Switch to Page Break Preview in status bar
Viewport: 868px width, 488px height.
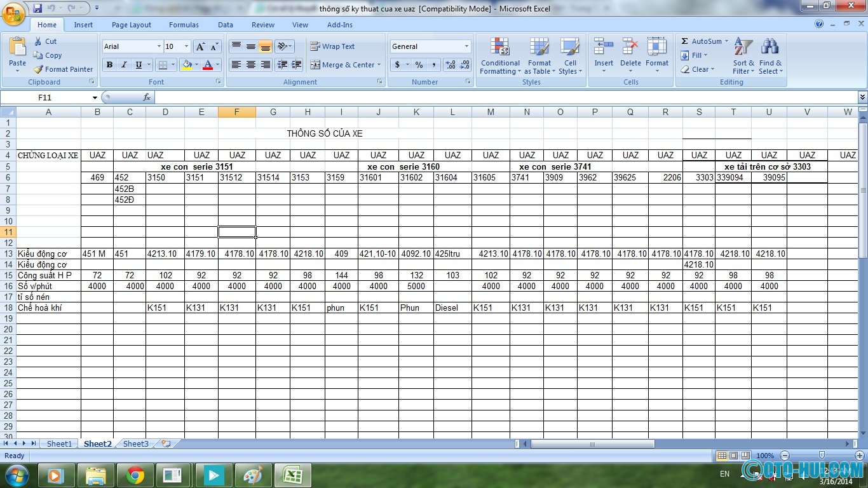click(x=745, y=456)
